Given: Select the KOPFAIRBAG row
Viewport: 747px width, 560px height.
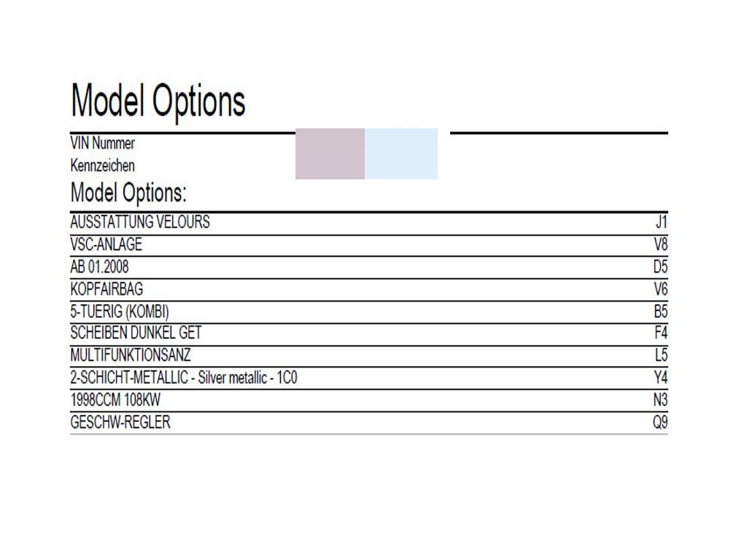Looking at the screenshot, I should [368, 289].
